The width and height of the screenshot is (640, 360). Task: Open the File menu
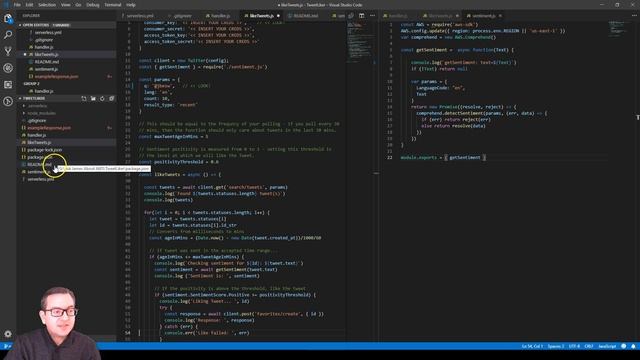pyautogui.click(x=17, y=5)
